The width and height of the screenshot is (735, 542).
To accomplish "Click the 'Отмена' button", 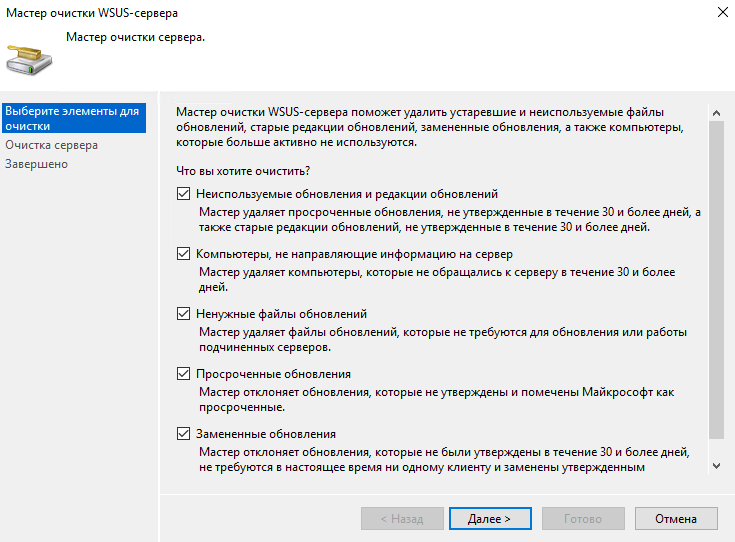I will 675,519.
